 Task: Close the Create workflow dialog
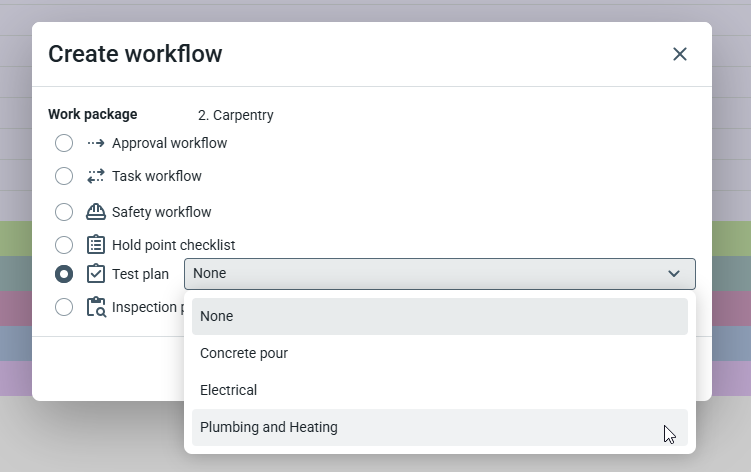tap(680, 54)
